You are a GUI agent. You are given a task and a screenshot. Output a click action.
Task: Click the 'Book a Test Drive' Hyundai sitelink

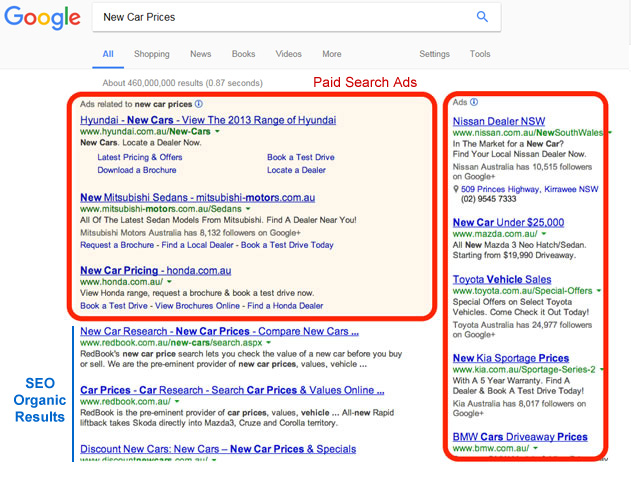tap(301, 157)
